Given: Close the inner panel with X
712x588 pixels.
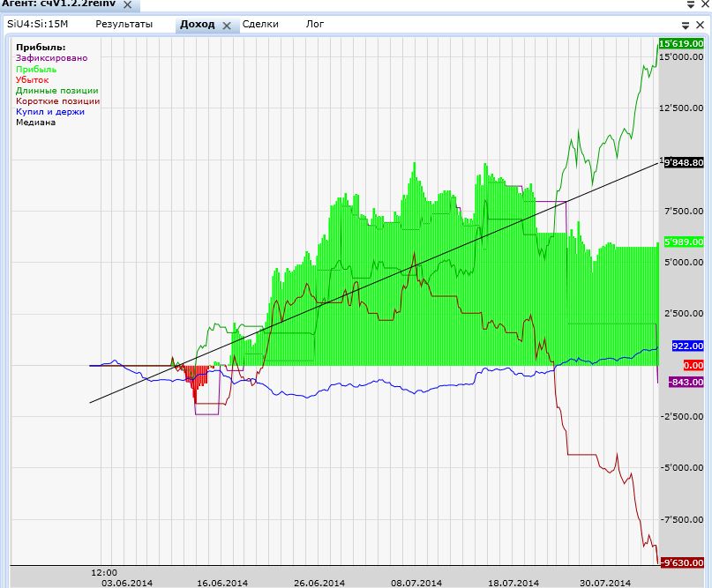Looking at the screenshot, I should (x=701, y=25).
